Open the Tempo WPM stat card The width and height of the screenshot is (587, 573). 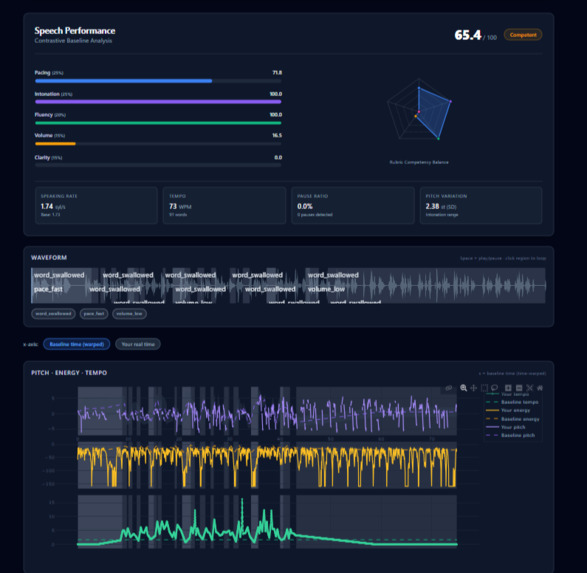[x=224, y=205]
